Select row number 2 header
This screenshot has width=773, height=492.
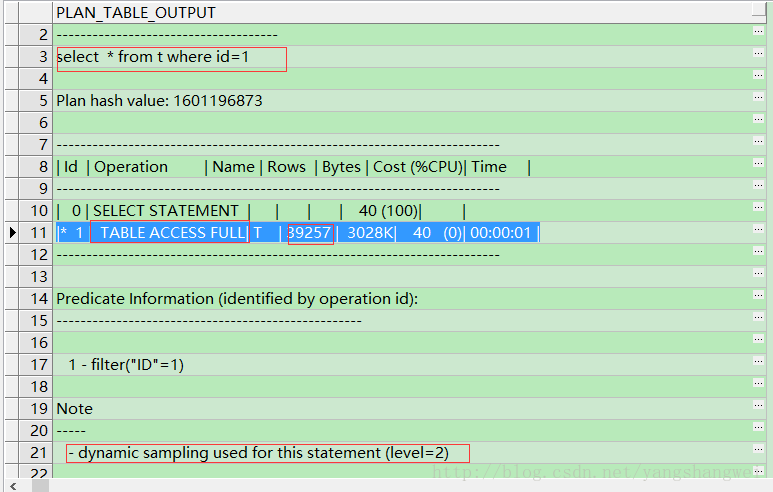click(x=35, y=35)
